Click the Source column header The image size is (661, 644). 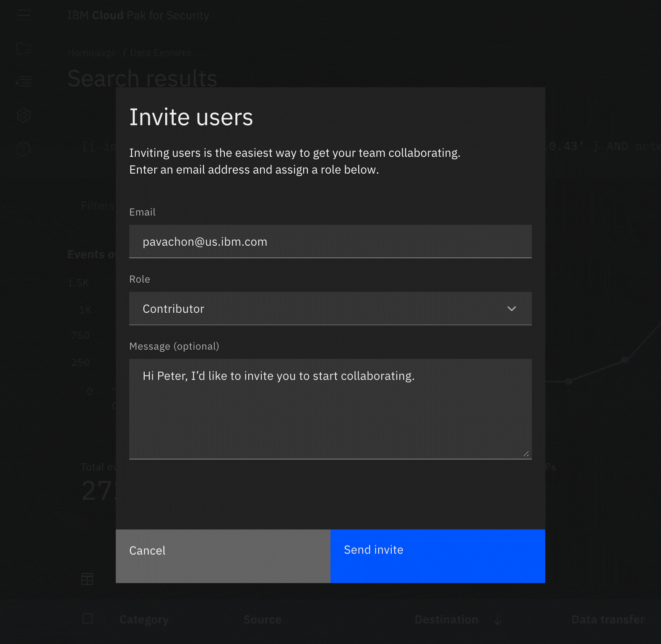262,620
